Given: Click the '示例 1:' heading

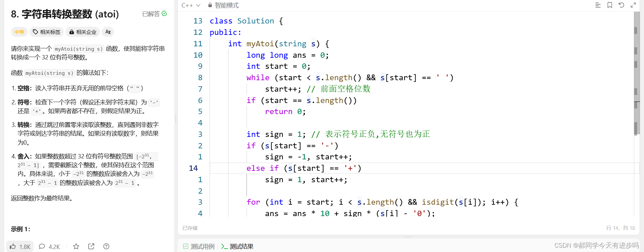Looking at the screenshot, I should click(x=20, y=229).
